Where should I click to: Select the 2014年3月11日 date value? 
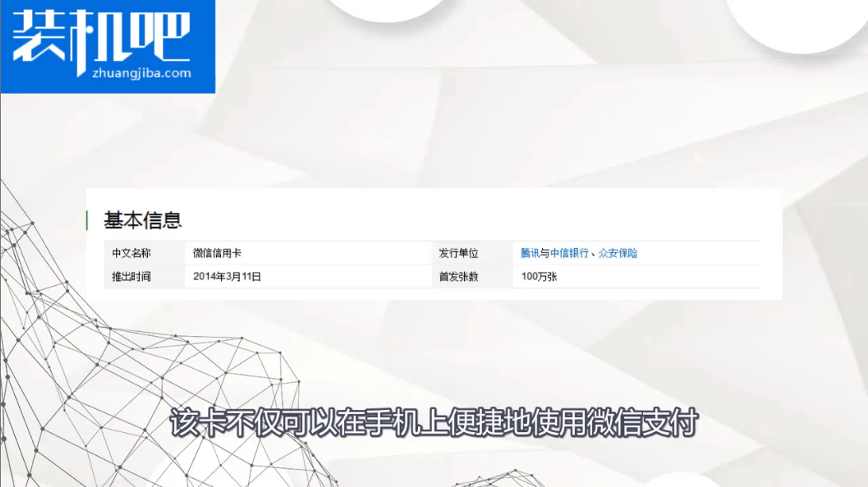tap(227, 277)
